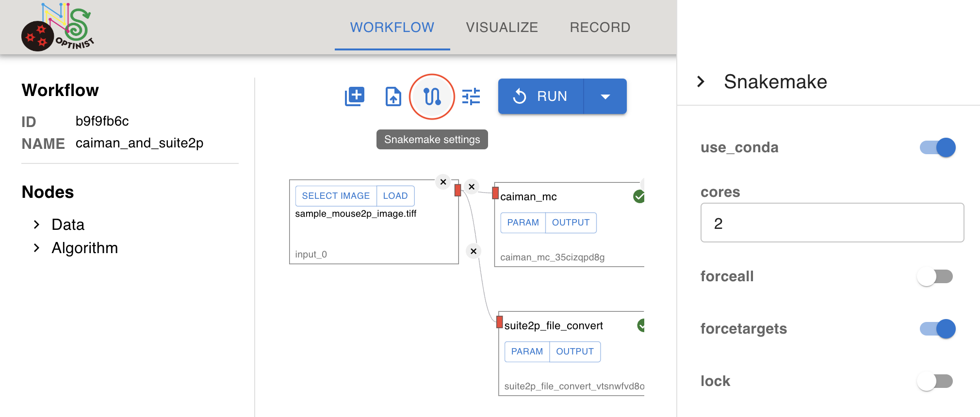Delete the edge to suite2p_file_convert
The width and height of the screenshot is (980, 417).
(474, 251)
